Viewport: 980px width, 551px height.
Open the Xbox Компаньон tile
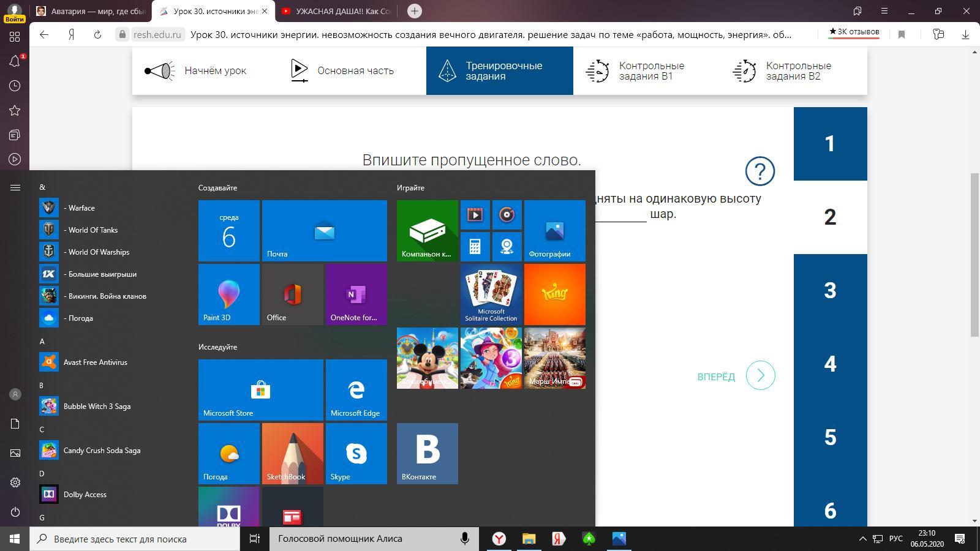pos(428,231)
